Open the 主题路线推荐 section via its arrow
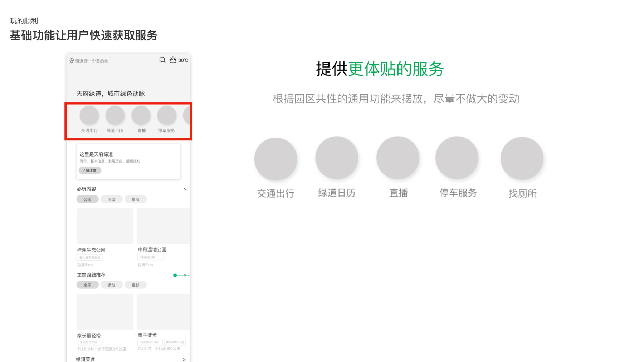 [185, 275]
